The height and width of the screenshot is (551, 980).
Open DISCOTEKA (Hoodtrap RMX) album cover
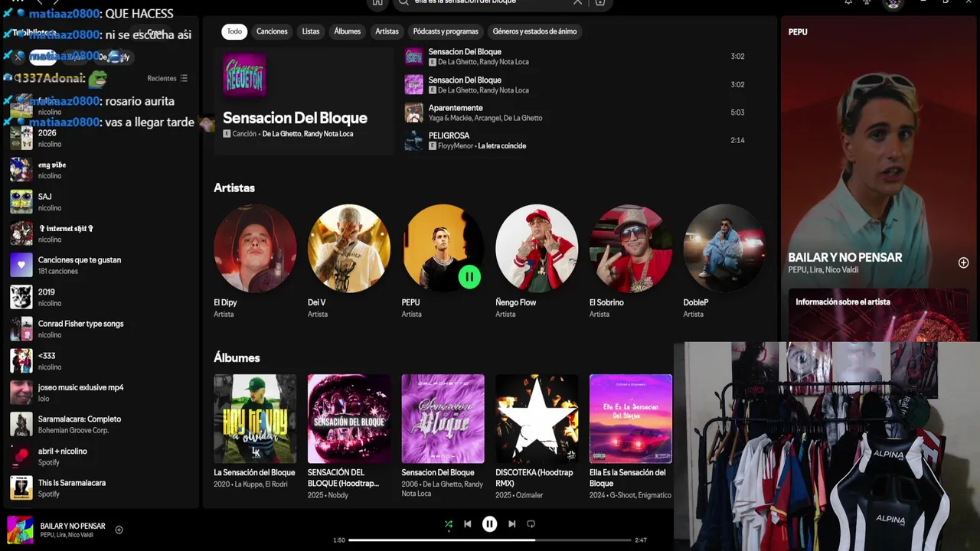point(537,419)
